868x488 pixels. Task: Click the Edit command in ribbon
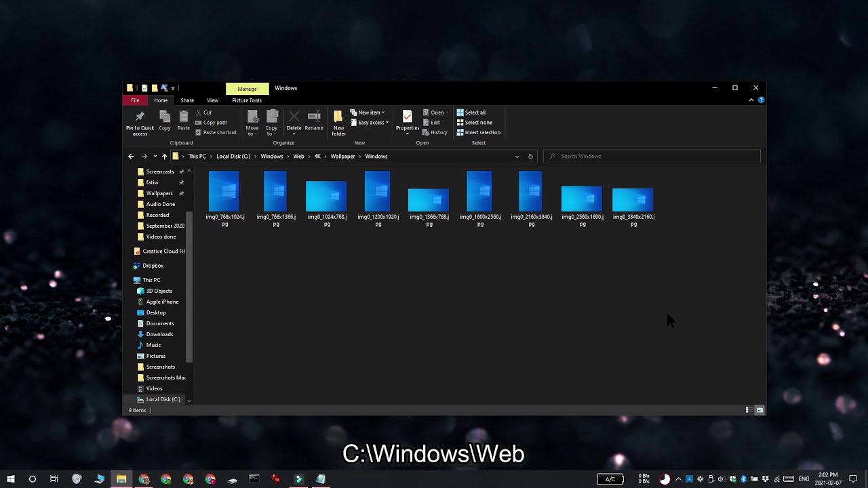(x=431, y=123)
